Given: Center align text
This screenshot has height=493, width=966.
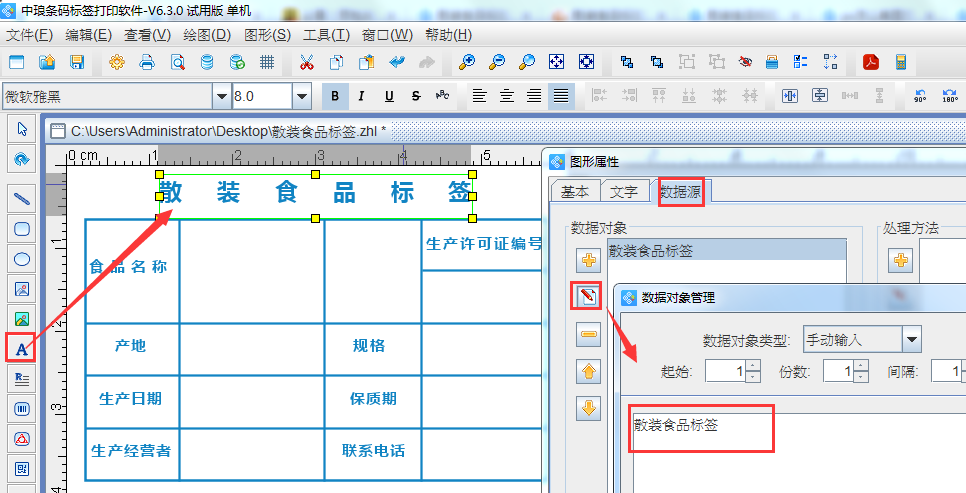Looking at the screenshot, I should 506,96.
